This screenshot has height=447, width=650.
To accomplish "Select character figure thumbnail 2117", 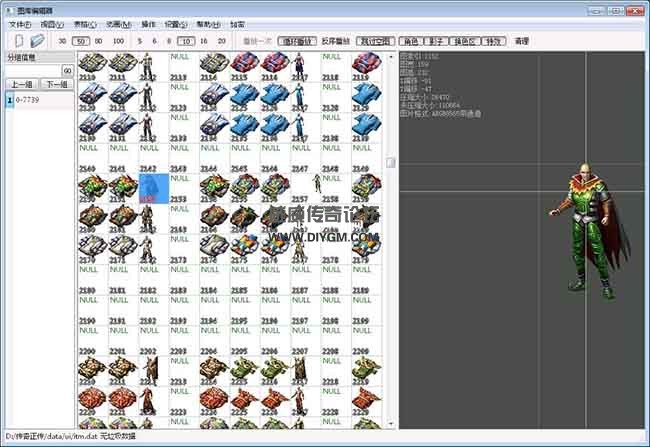I will 300,67.
